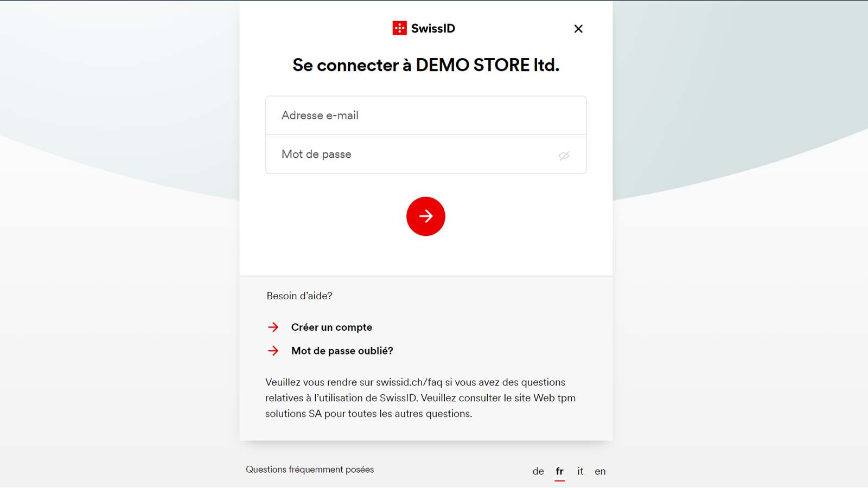Focus the Adresse e-mail field
868x488 pixels.
click(x=426, y=115)
